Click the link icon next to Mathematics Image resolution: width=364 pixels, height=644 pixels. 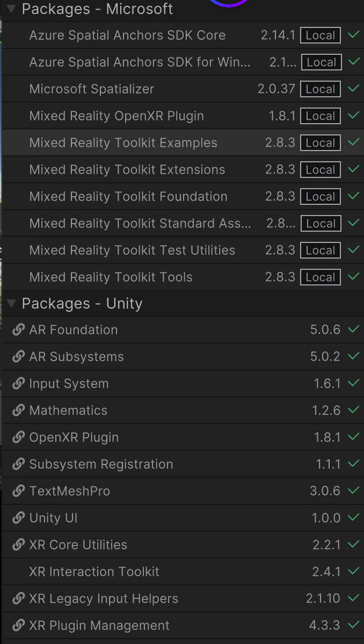tap(18, 410)
